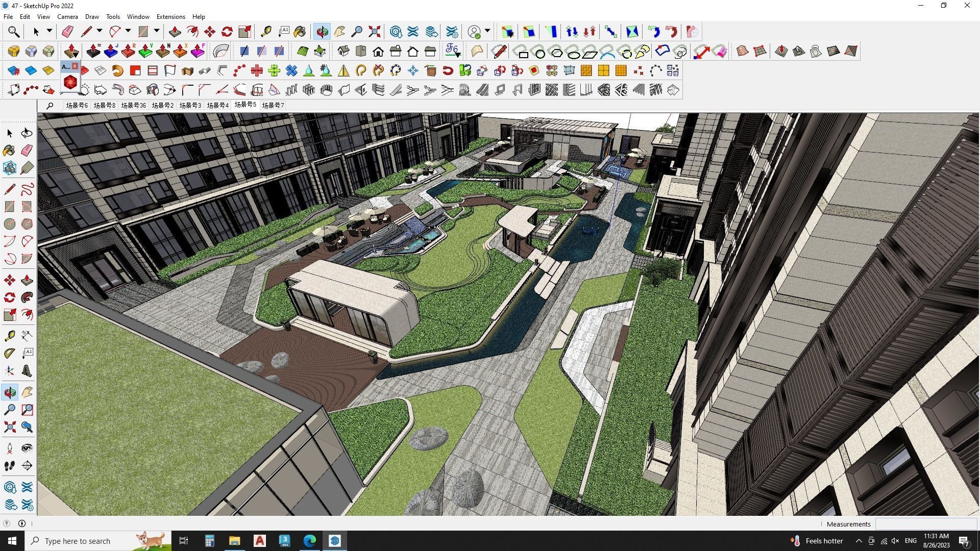Viewport: 980px width, 551px height.
Task: Select scene tab 场景号2
Action: click(162, 105)
